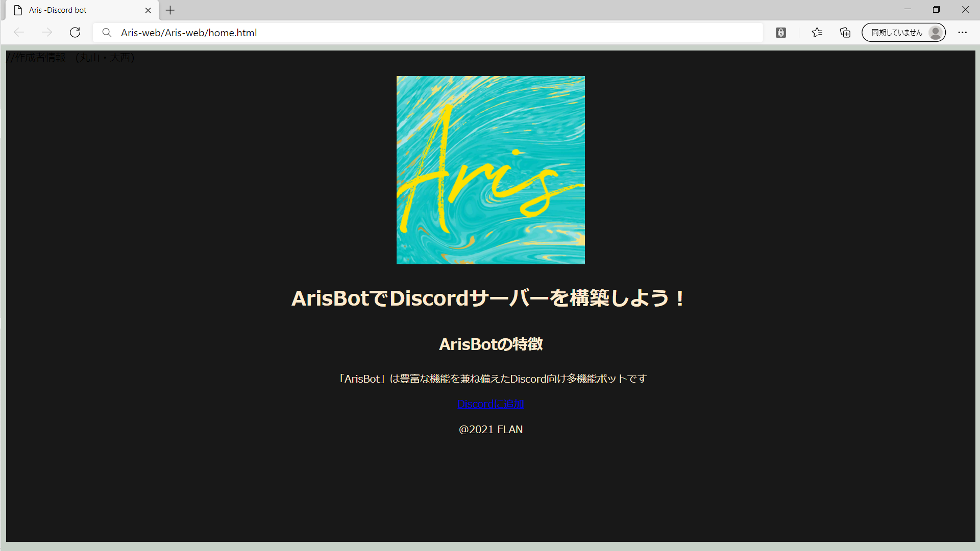Restore down the browser window
This screenshot has height=551, width=980.
point(936,10)
